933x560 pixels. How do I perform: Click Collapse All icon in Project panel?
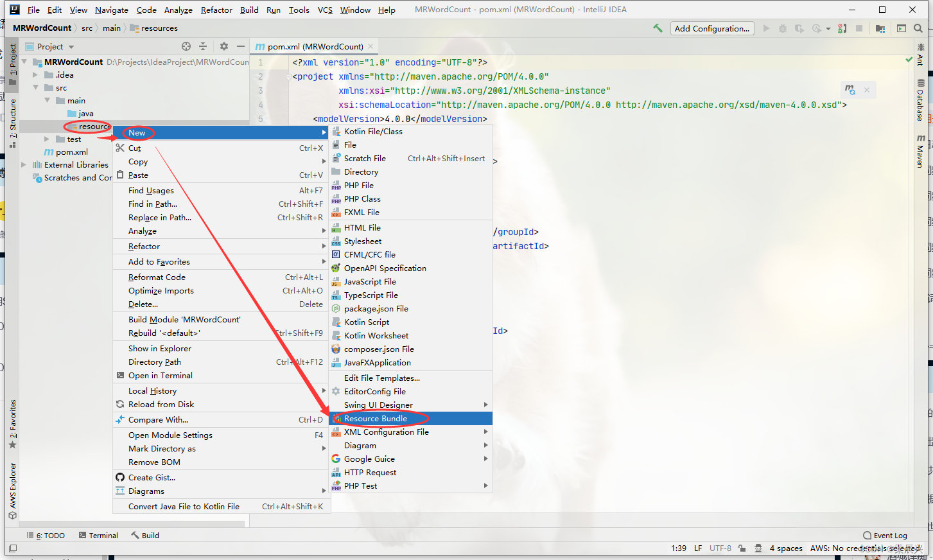point(203,46)
